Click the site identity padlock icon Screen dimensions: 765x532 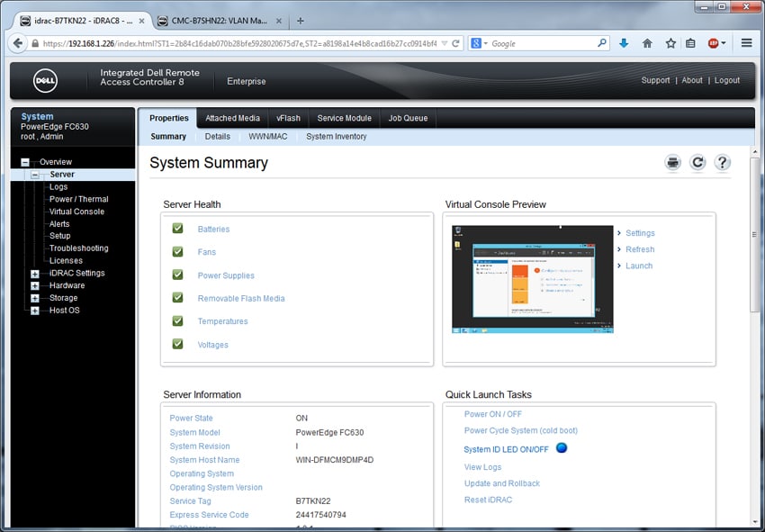click(x=35, y=43)
